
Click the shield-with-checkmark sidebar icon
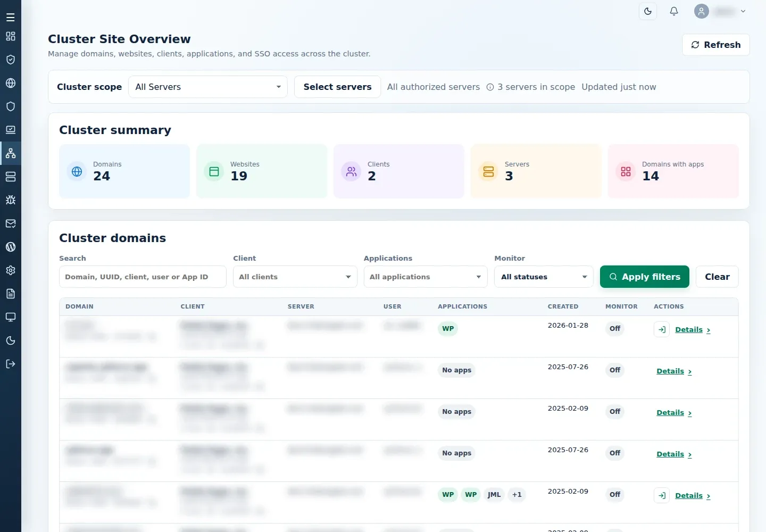coord(11,60)
